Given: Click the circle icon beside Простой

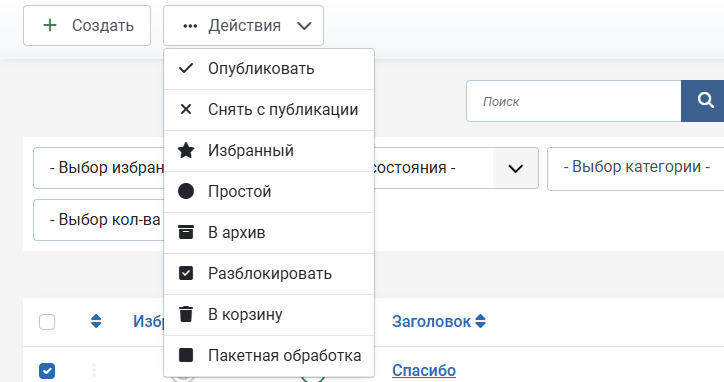Looking at the screenshot, I should pyautogui.click(x=186, y=191).
